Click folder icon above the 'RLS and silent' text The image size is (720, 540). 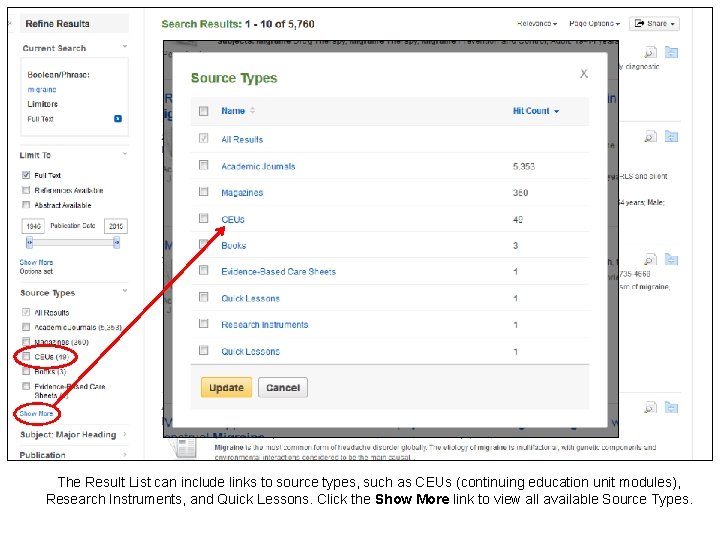[x=671, y=136]
